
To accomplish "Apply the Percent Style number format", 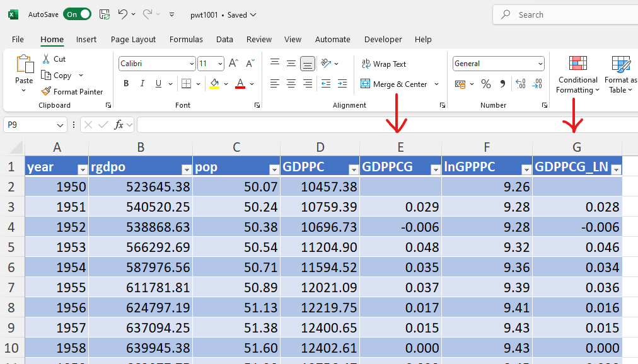I will pos(485,84).
